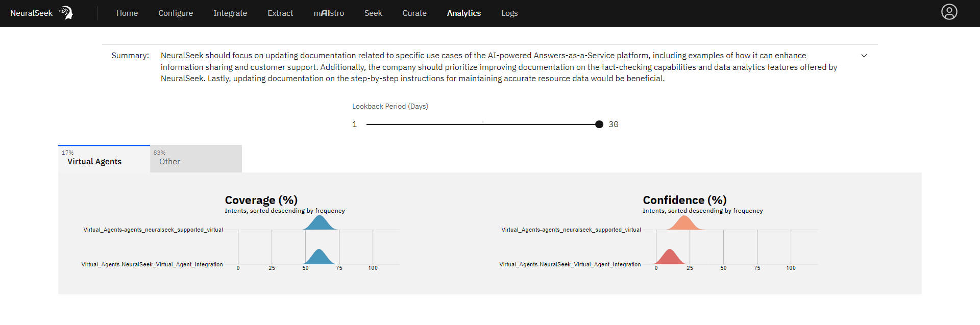Click the NeuralSeek brain logo icon
980x325 pixels.
(66, 13)
